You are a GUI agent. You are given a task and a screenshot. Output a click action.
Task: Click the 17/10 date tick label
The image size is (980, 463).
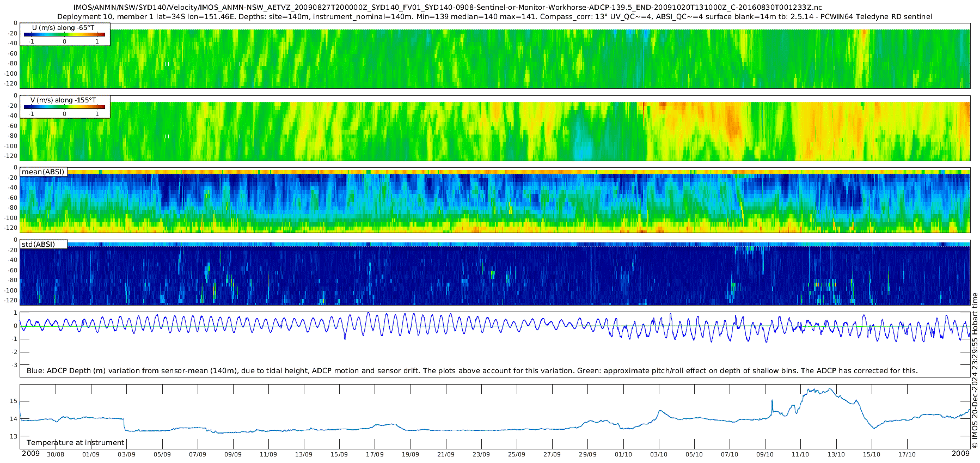(x=907, y=454)
